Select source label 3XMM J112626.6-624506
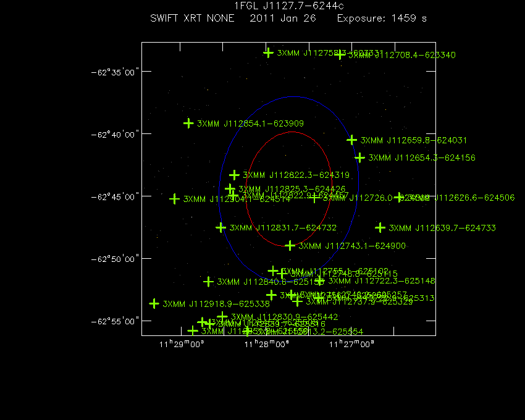The width and height of the screenshot is (525, 420). [461, 198]
